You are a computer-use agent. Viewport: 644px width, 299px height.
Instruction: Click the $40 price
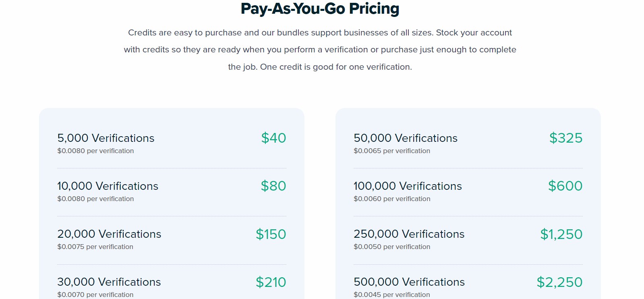[273, 138]
